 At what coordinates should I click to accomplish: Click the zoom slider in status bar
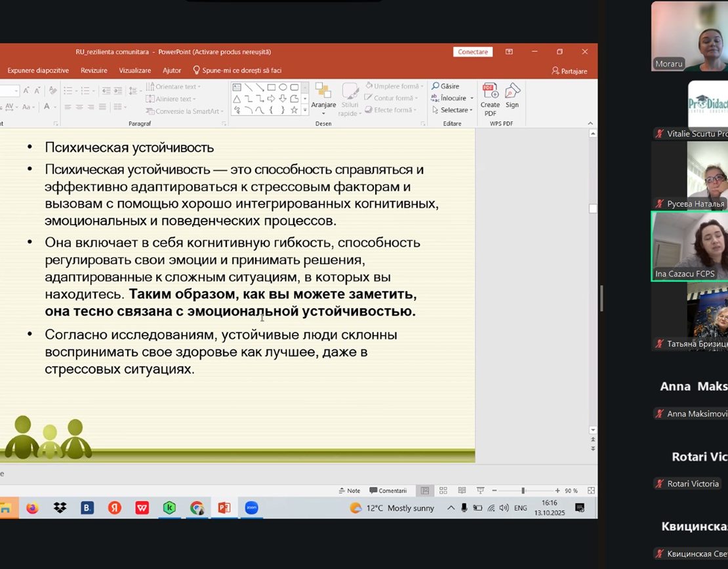pyautogui.click(x=523, y=490)
